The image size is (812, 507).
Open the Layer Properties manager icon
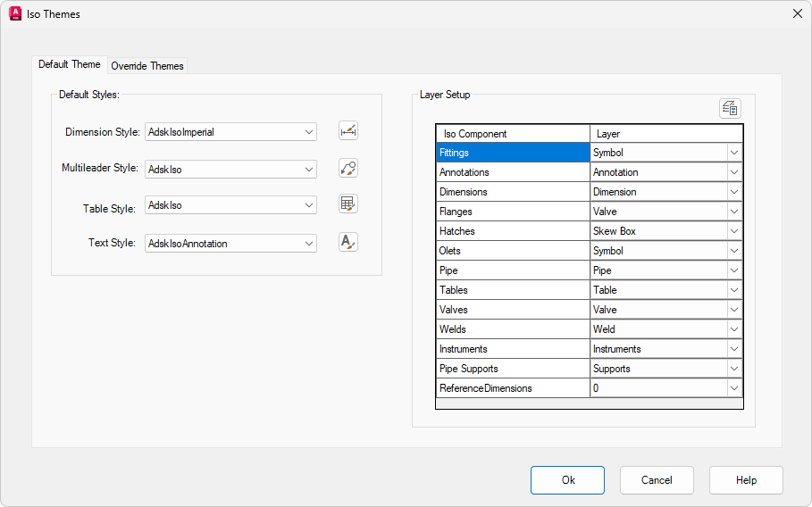[x=730, y=108]
